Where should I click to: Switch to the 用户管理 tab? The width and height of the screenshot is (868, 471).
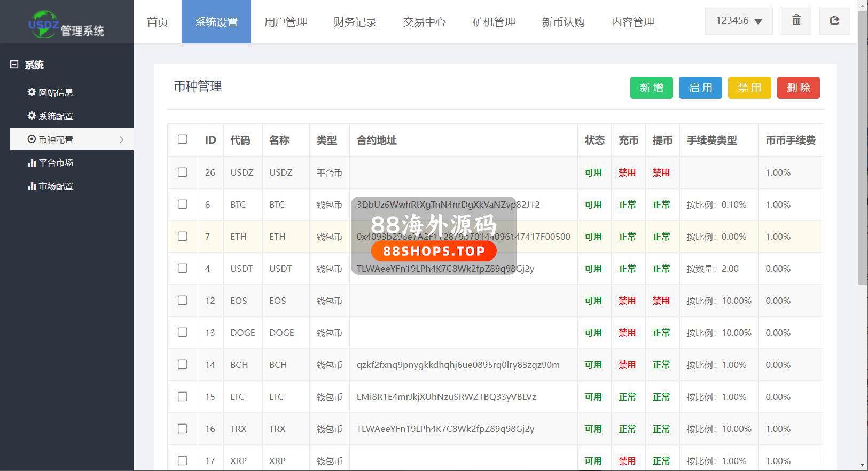tap(286, 22)
